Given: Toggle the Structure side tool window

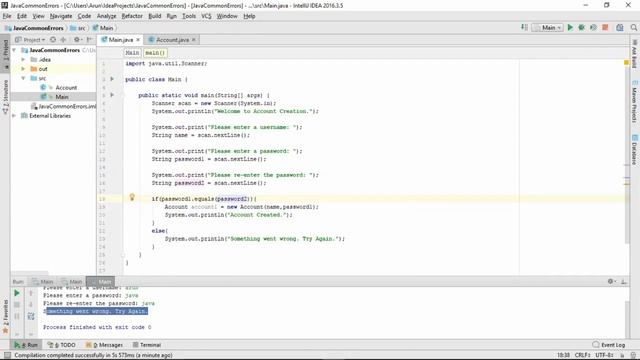Looking at the screenshot, I should pos(5,97).
